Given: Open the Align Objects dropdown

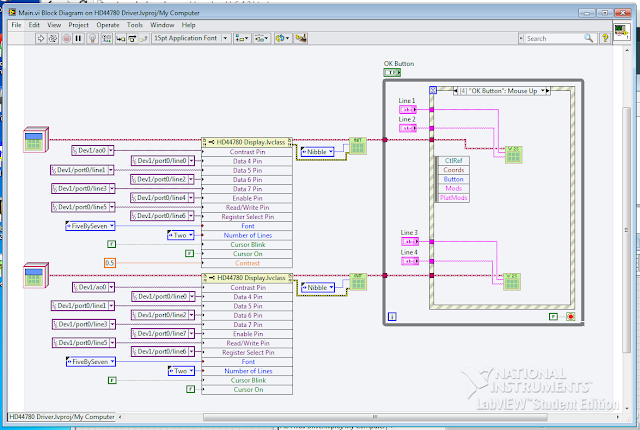Looking at the screenshot, I should coord(242,38).
